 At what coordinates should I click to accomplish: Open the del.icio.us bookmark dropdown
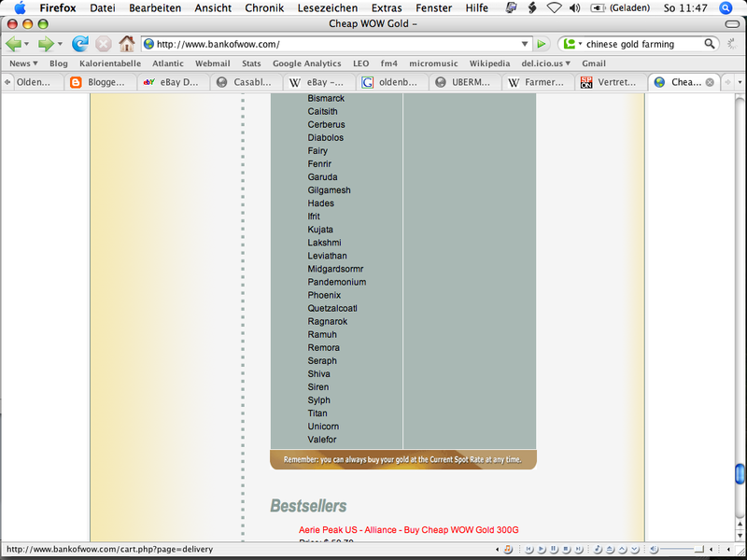545,63
